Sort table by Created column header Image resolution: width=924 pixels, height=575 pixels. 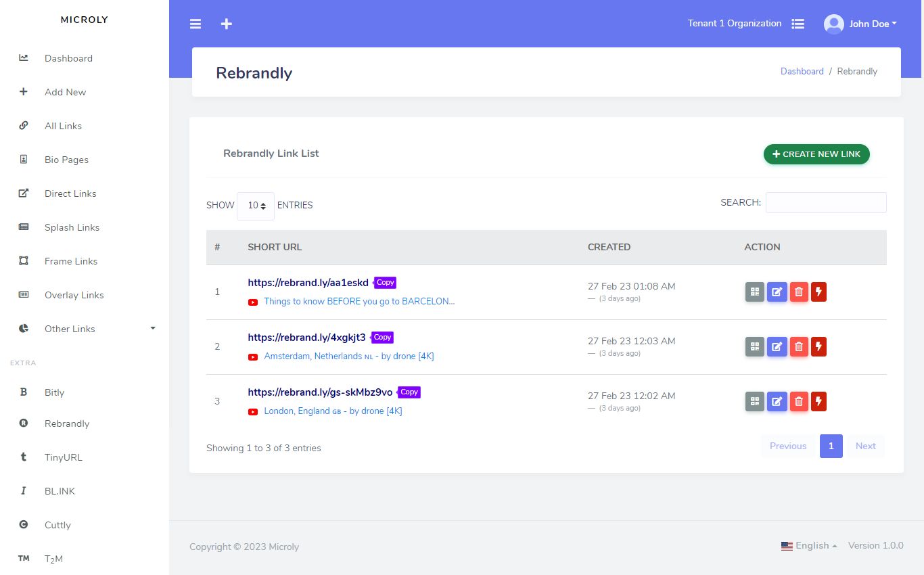[x=609, y=247]
